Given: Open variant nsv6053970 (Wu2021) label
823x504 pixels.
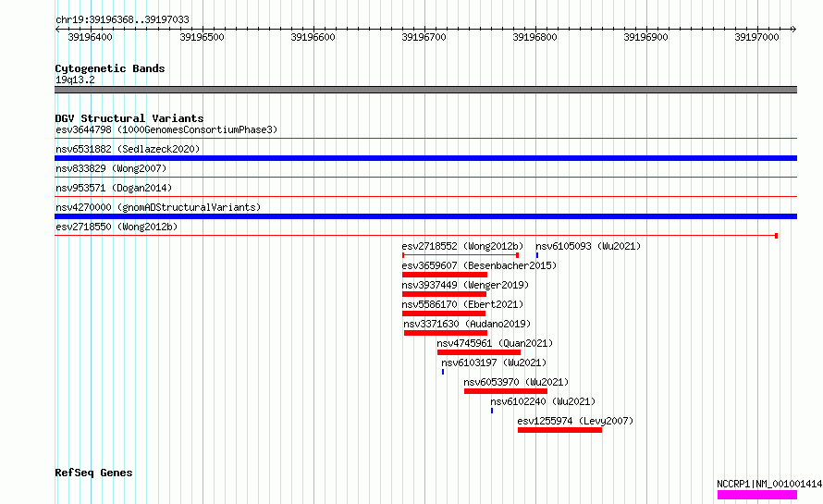Looking at the screenshot, I should [516, 382].
